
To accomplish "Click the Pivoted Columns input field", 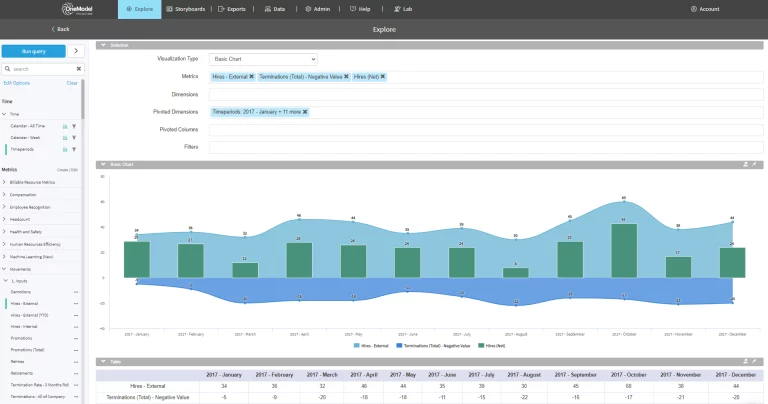I will point(486,130).
